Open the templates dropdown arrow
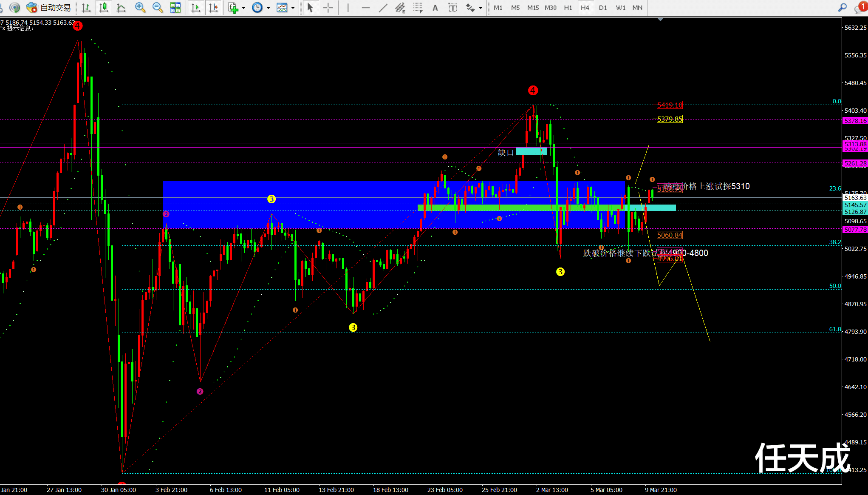 click(293, 8)
